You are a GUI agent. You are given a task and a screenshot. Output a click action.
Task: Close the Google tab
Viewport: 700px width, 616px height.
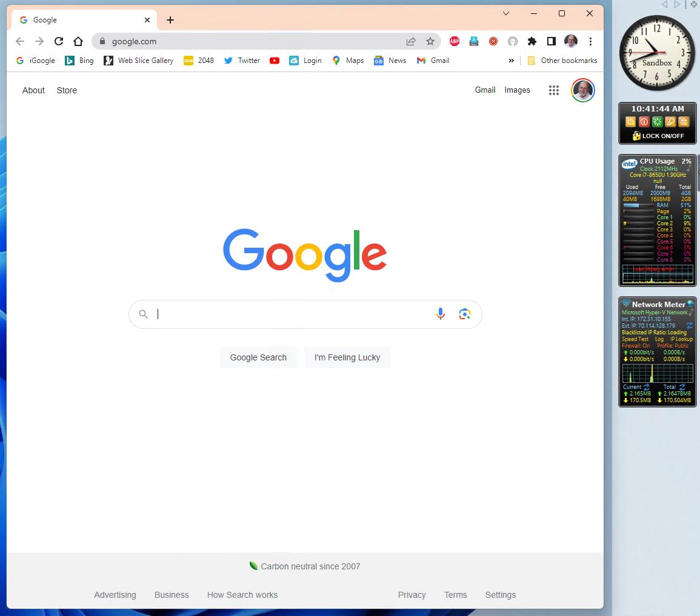147,20
